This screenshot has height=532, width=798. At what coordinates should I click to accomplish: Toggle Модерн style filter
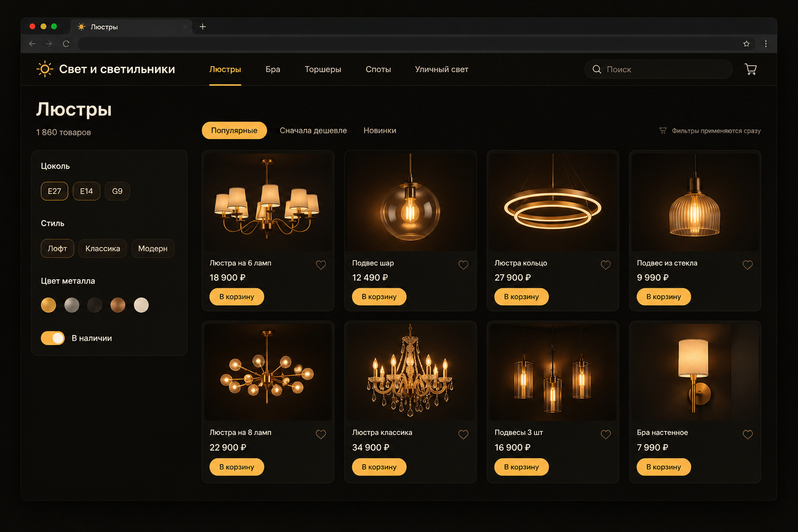(x=153, y=248)
